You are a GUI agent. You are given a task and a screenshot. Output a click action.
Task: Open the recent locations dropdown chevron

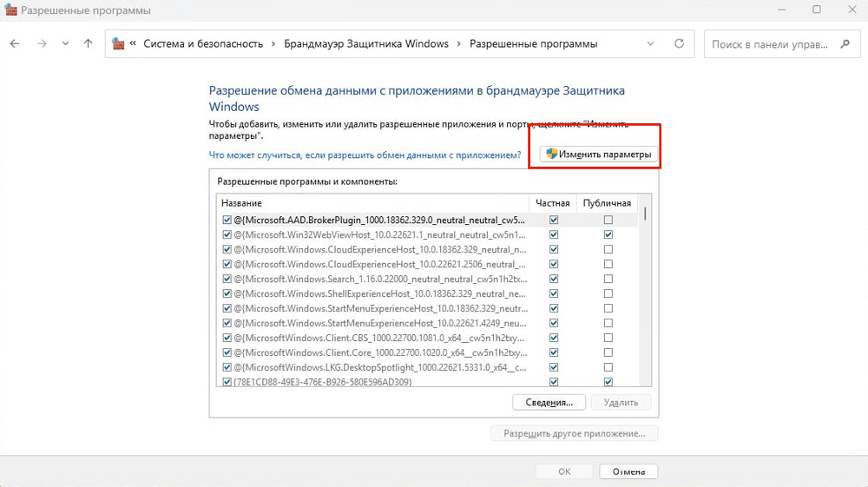tap(65, 43)
